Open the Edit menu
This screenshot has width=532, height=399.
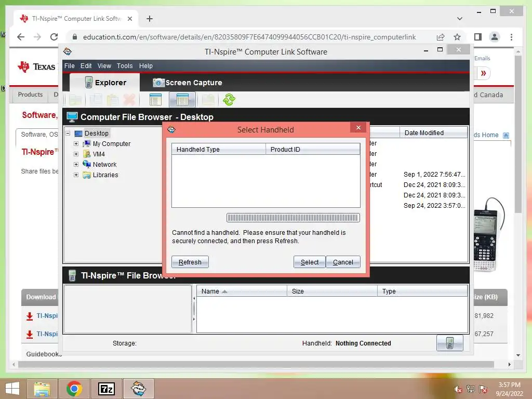coord(86,66)
